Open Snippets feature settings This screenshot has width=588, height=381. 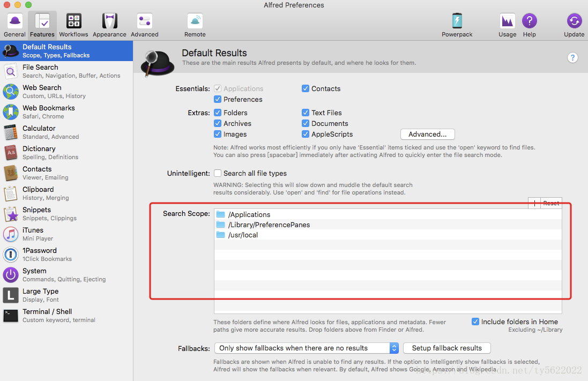(66, 214)
